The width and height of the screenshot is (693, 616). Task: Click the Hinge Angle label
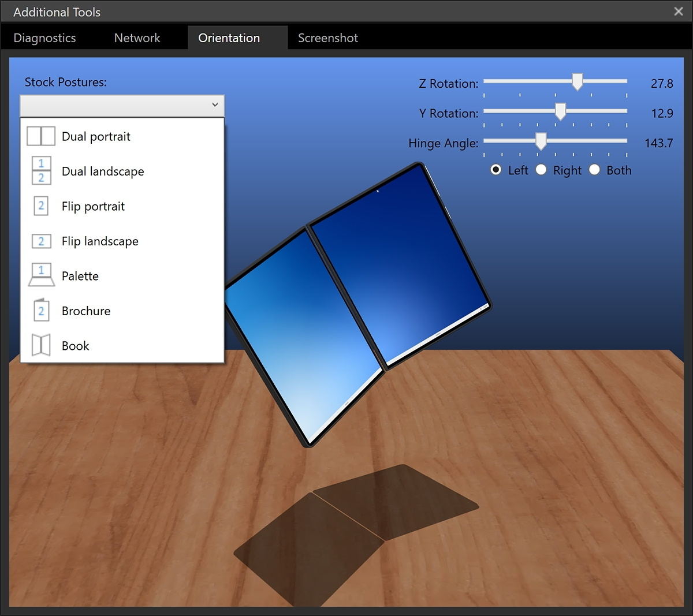(x=444, y=144)
